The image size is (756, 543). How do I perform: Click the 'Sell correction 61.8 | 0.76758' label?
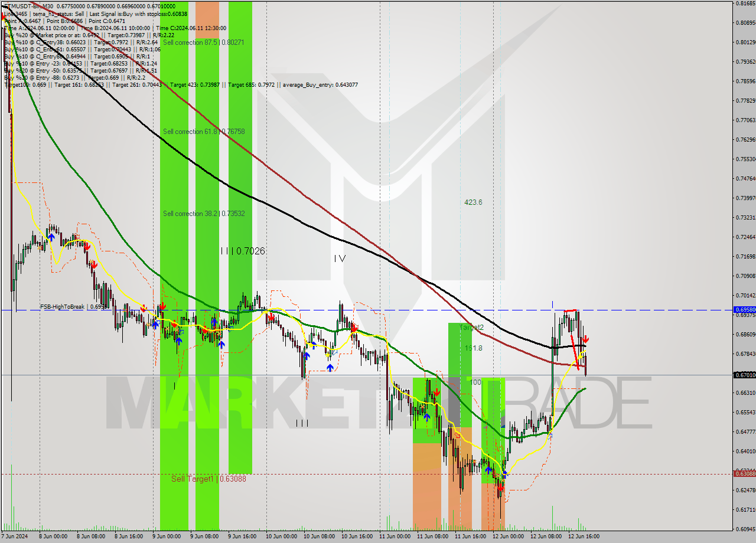coord(203,132)
